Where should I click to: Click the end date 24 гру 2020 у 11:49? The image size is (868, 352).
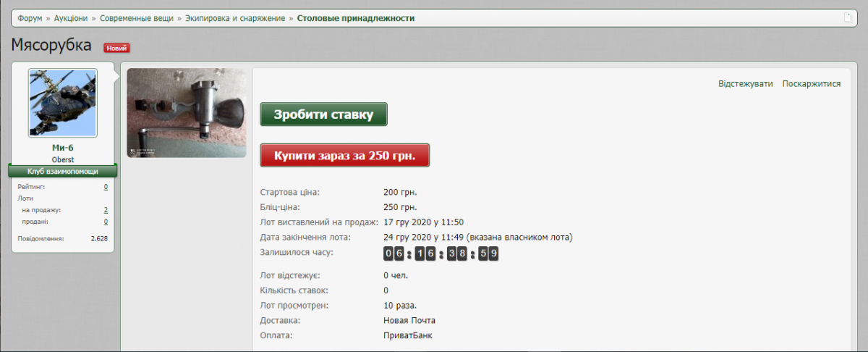(423, 237)
